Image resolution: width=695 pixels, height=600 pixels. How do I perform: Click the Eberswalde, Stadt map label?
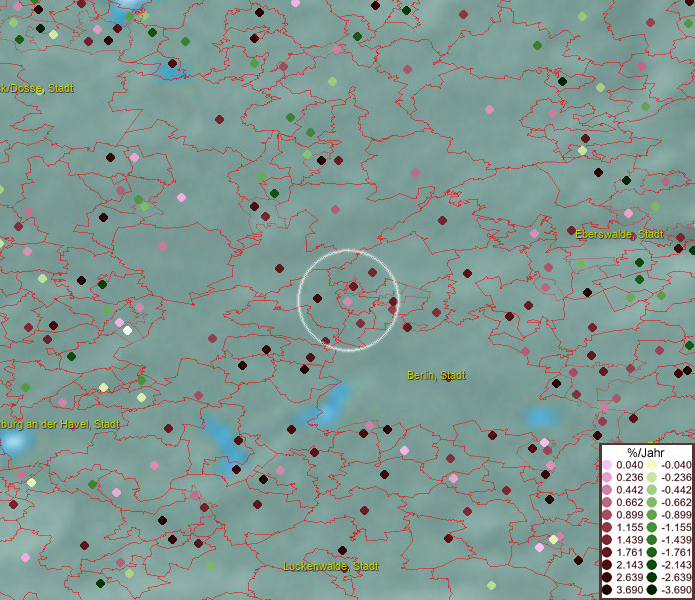[619, 234]
